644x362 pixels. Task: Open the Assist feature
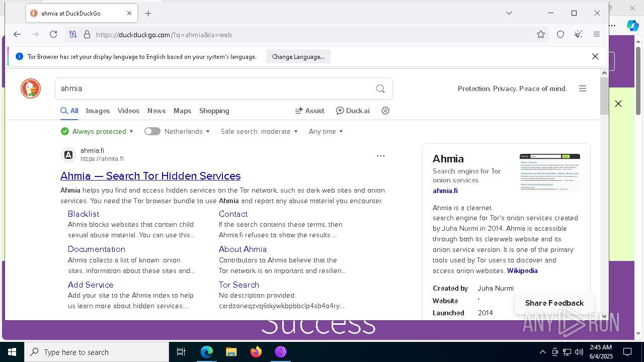pos(310,111)
